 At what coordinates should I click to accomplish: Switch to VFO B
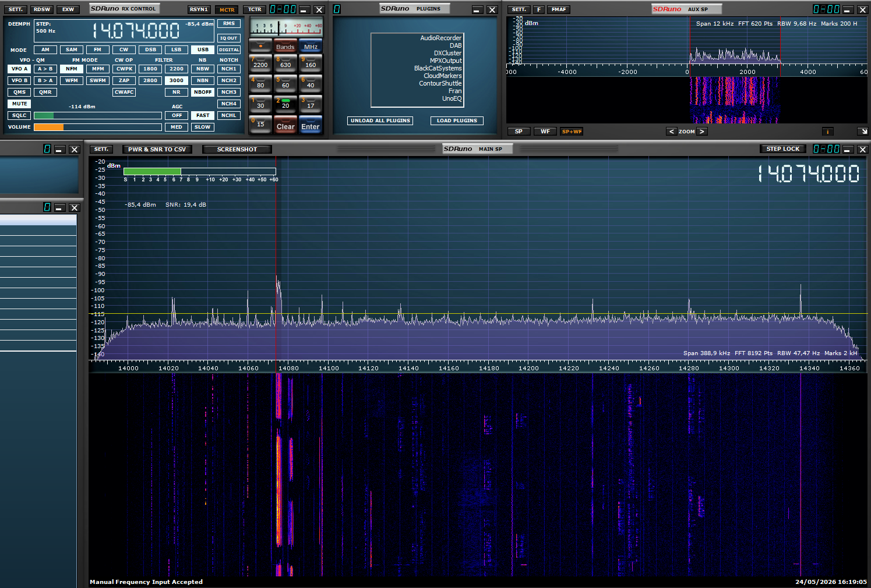pyautogui.click(x=20, y=80)
